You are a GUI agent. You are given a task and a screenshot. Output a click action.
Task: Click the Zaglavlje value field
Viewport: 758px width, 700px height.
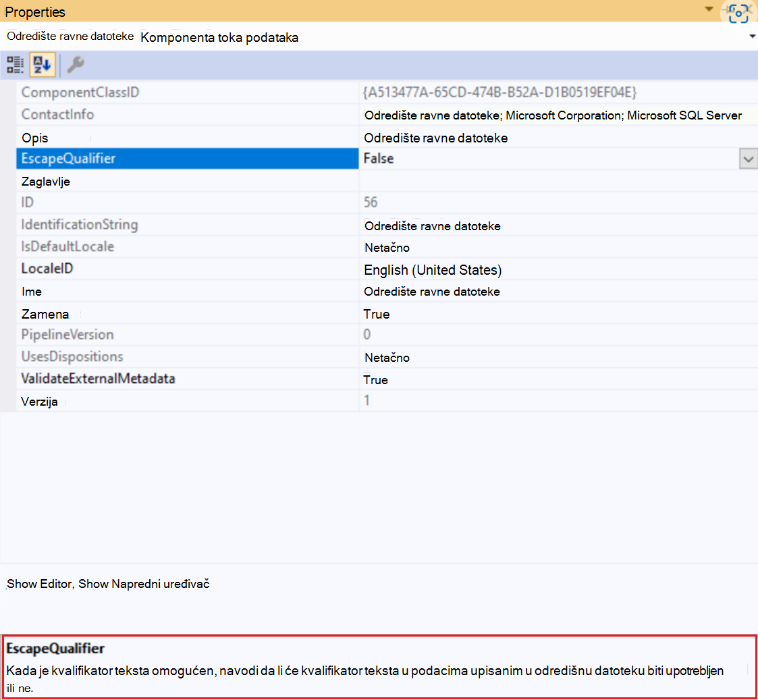pos(558,182)
